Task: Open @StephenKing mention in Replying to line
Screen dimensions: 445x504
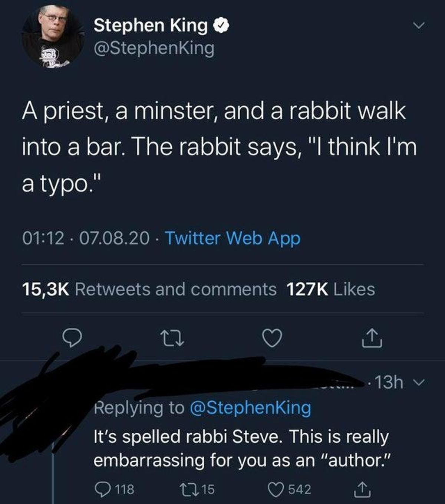Action: tap(251, 408)
